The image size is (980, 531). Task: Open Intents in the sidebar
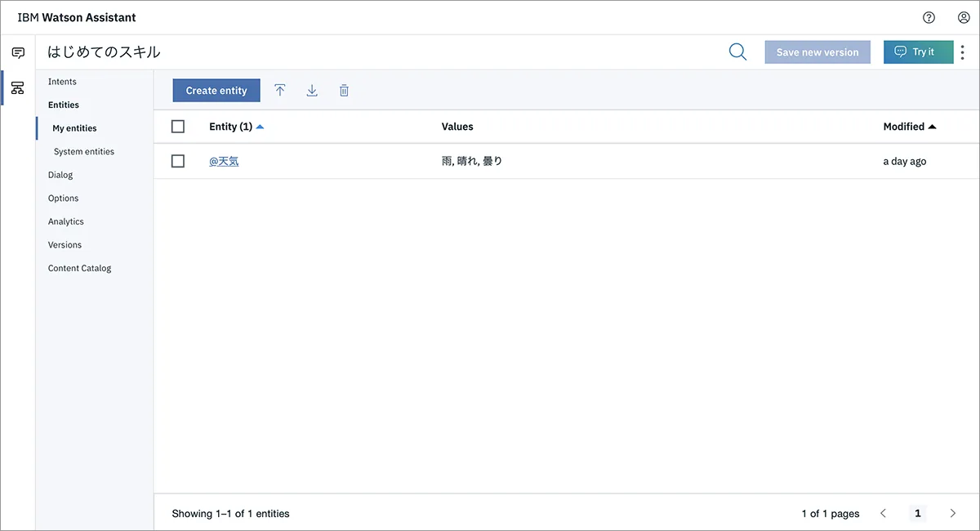pos(62,82)
